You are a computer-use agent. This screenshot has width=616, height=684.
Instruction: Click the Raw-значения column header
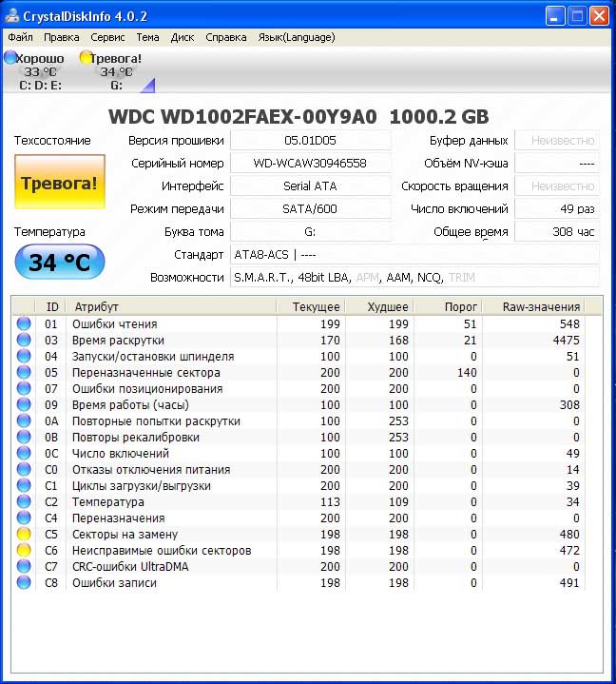click(x=533, y=306)
